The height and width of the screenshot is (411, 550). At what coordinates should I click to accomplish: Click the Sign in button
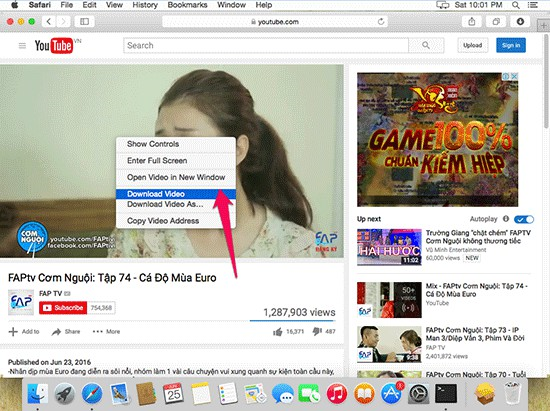511,45
